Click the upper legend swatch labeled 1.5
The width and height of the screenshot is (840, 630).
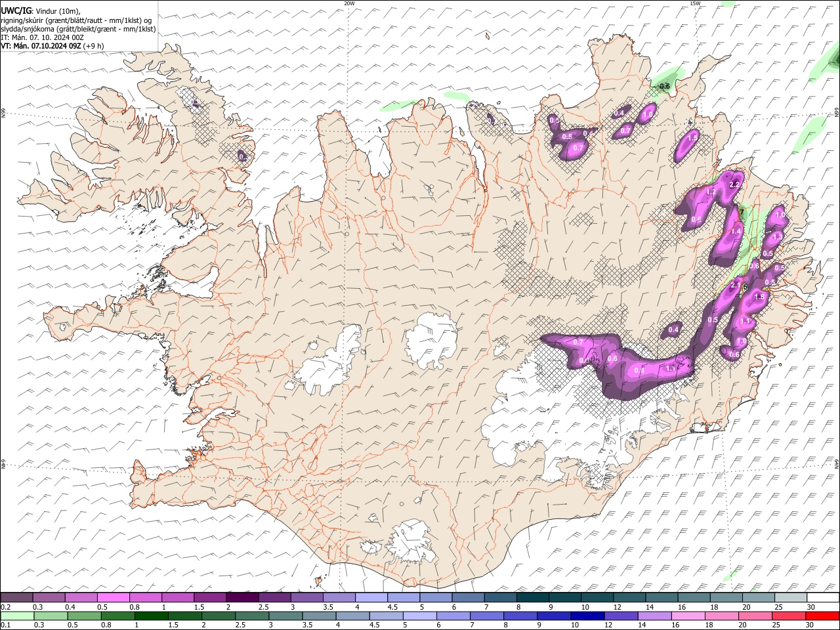click(x=210, y=597)
